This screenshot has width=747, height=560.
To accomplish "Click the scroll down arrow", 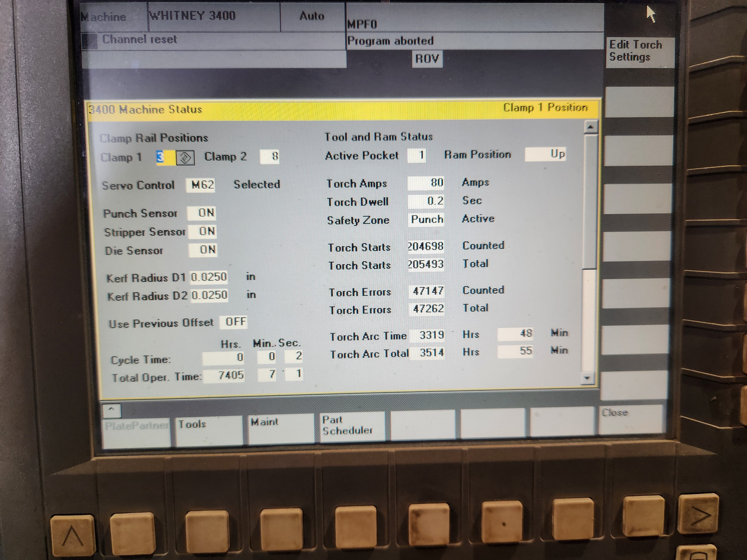I will (587, 378).
